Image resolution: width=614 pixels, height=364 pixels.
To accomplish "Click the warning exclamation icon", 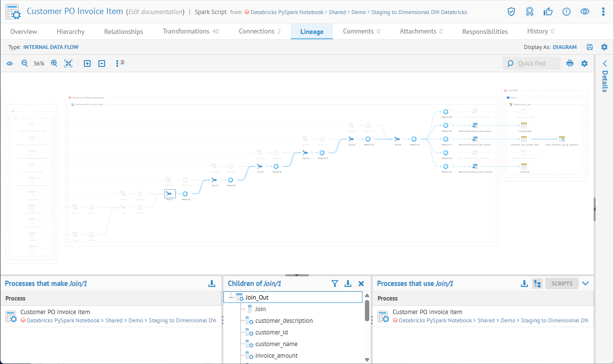I will click(567, 12).
